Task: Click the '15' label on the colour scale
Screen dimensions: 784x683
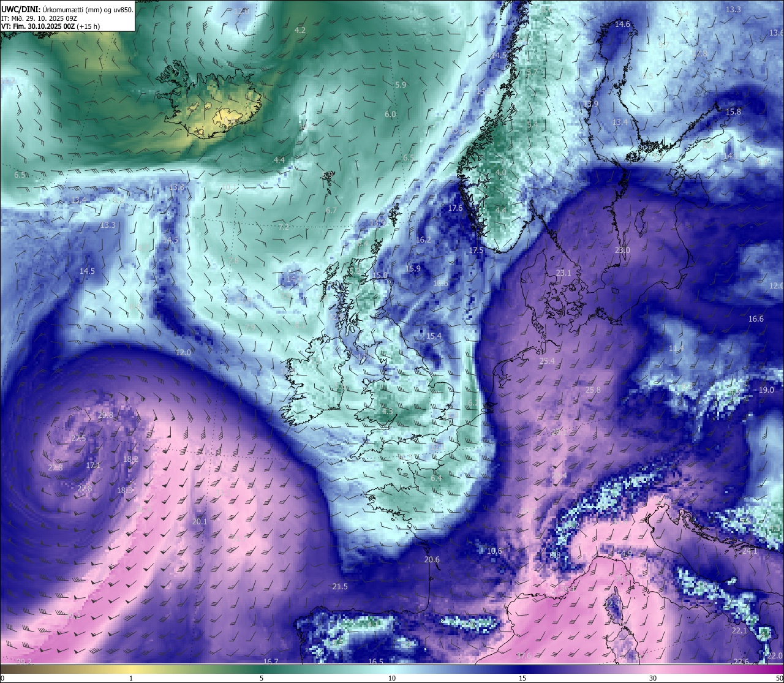Action: click(522, 678)
